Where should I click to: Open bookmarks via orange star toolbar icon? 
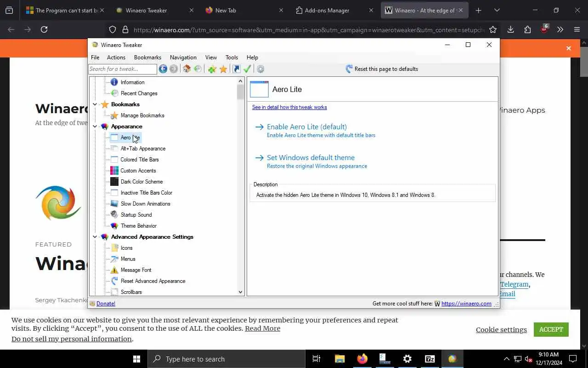coord(223,69)
